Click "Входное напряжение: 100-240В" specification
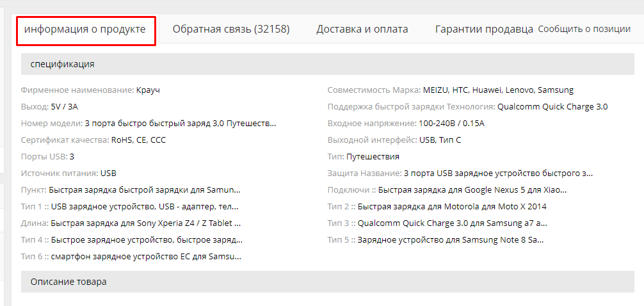Viewport: 644px width, 306px height. tap(406, 124)
